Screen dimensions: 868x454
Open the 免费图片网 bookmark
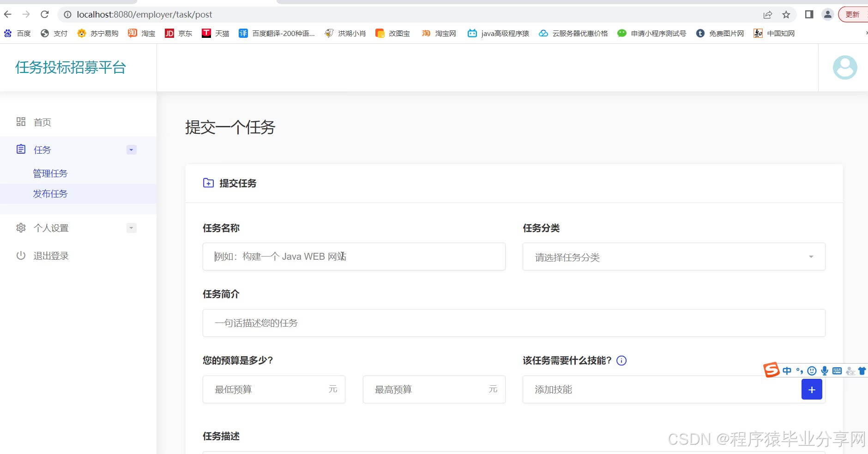720,33
